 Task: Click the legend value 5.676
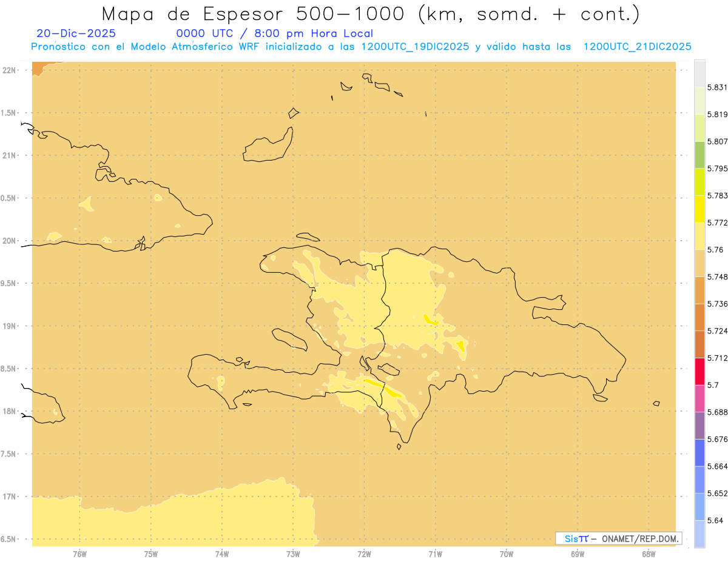point(717,439)
